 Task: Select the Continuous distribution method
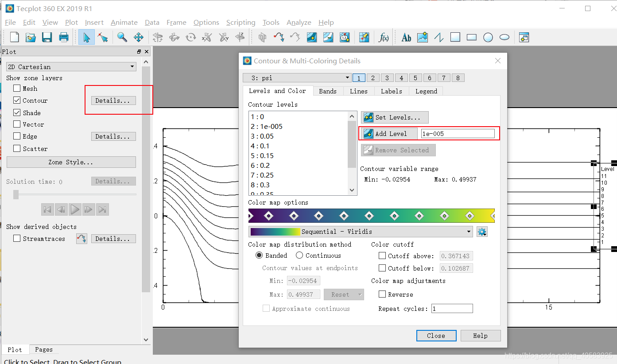click(x=299, y=256)
